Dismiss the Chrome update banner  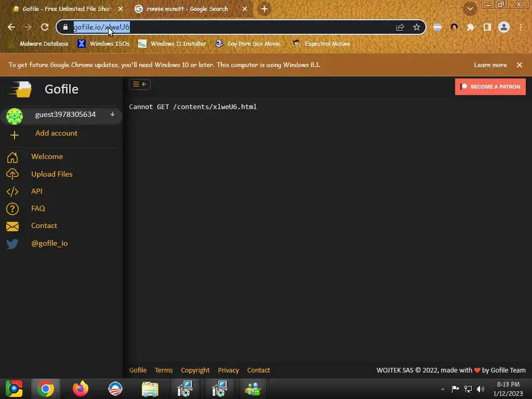(x=520, y=65)
